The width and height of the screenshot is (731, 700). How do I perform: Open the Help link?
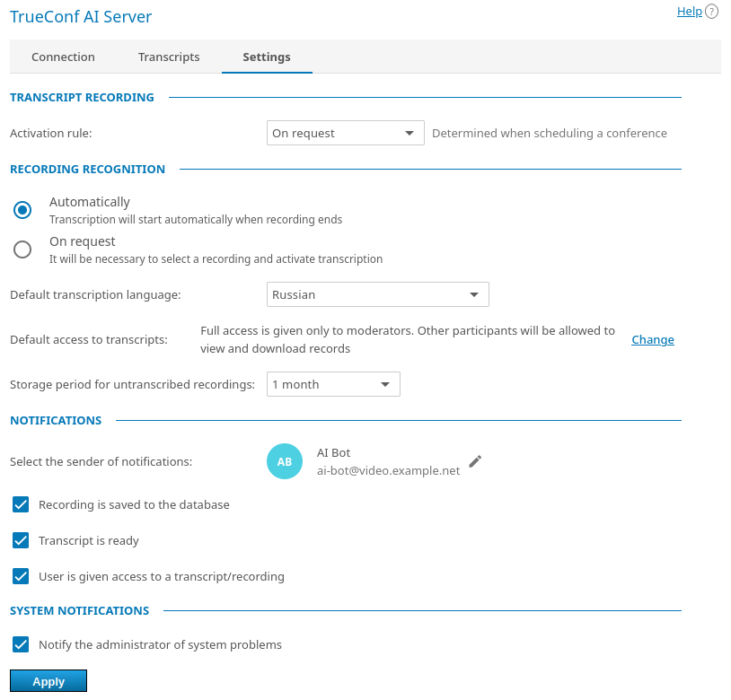(689, 12)
